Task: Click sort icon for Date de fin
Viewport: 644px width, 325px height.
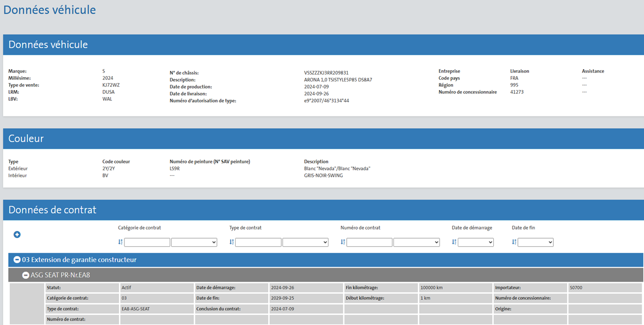Action: click(514, 242)
